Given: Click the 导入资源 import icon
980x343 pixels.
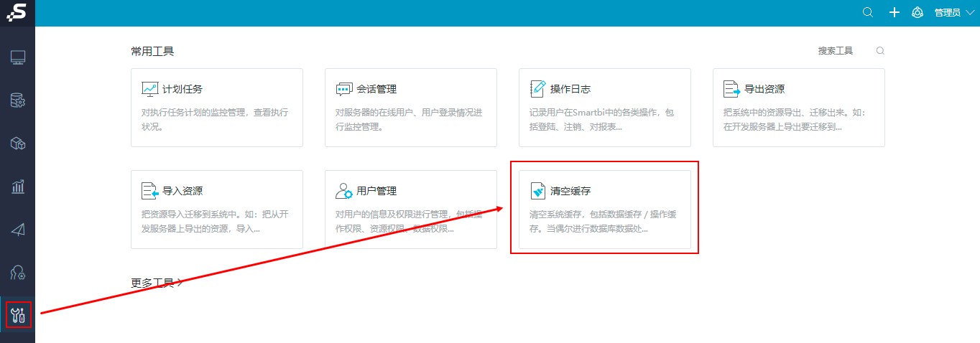Looking at the screenshot, I should (149, 191).
